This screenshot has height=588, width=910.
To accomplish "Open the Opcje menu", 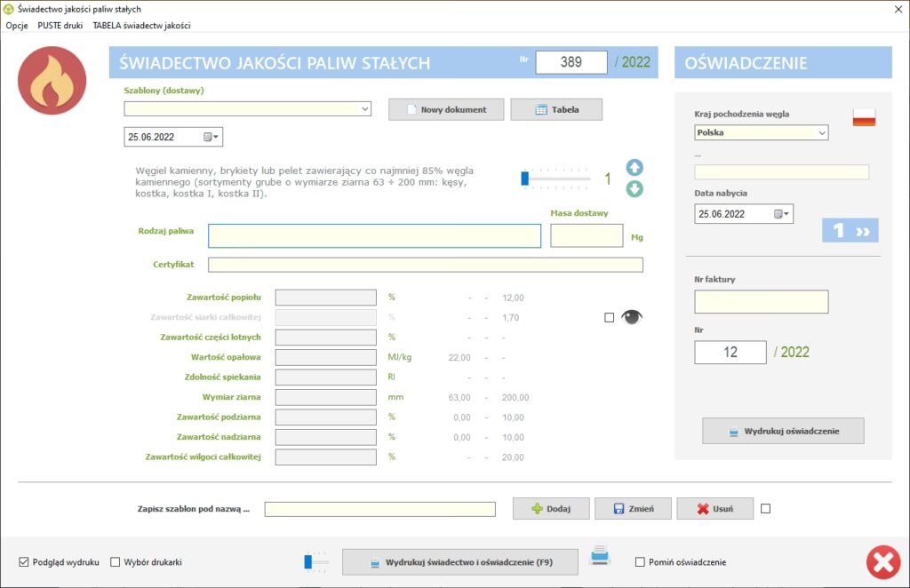I will (17, 26).
